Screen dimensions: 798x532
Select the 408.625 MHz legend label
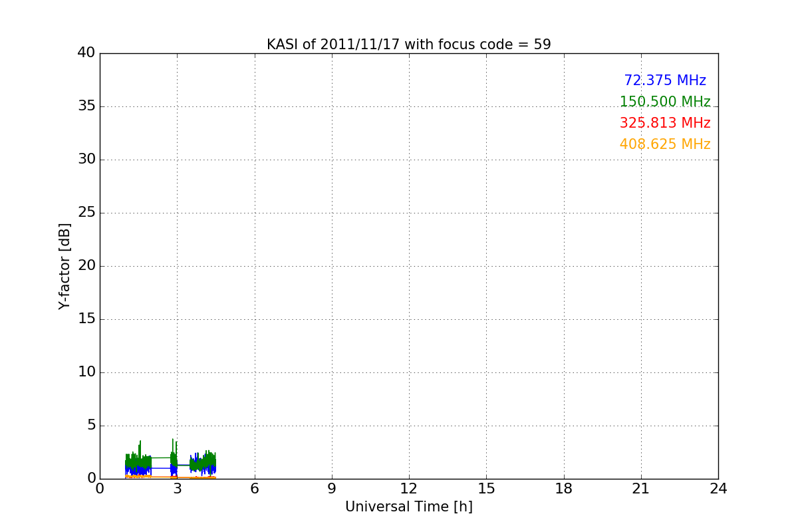[665, 144]
